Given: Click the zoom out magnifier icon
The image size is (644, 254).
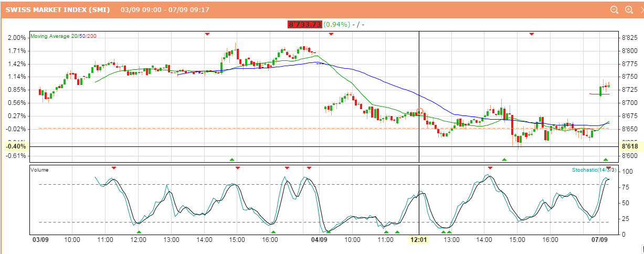Looking at the screenshot, I should tap(615, 9).
